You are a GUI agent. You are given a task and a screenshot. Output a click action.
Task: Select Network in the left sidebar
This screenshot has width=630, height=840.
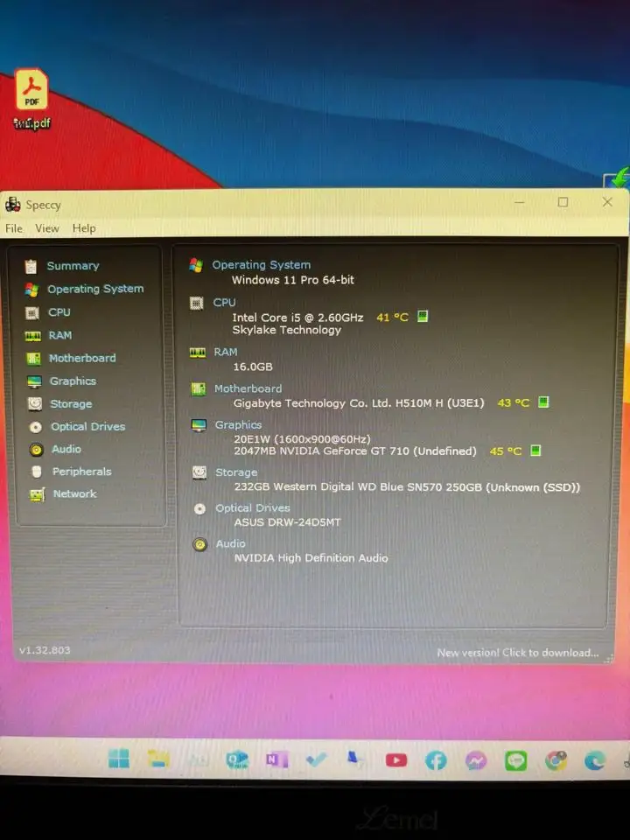[74, 494]
